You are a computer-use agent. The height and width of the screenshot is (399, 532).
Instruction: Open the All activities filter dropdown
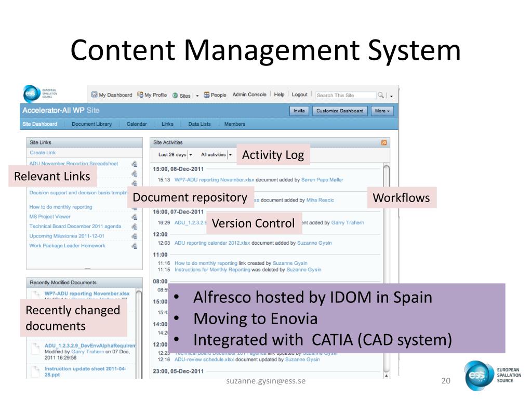[216, 155]
